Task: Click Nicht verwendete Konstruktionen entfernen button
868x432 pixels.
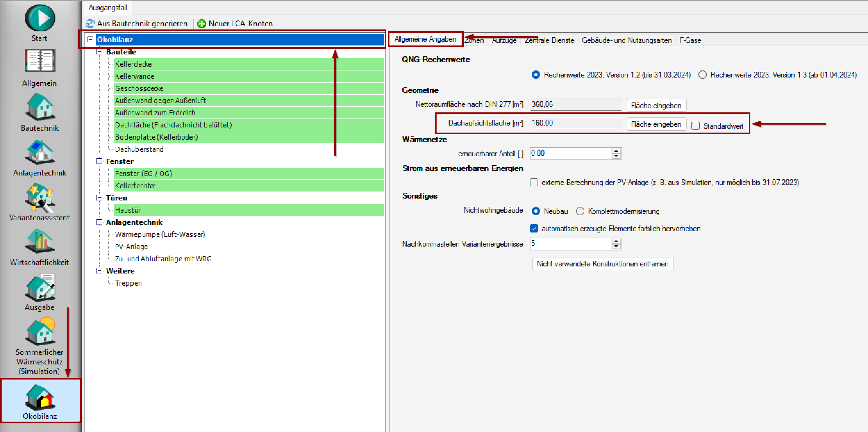Action: pos(603,264)
